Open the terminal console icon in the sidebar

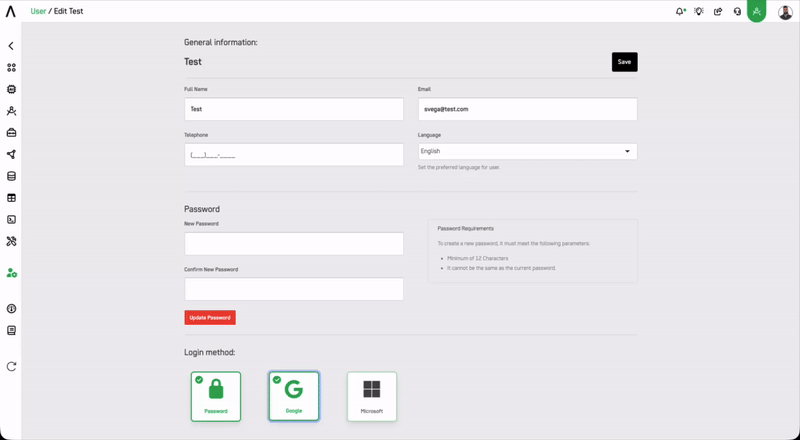pos(11,219)
